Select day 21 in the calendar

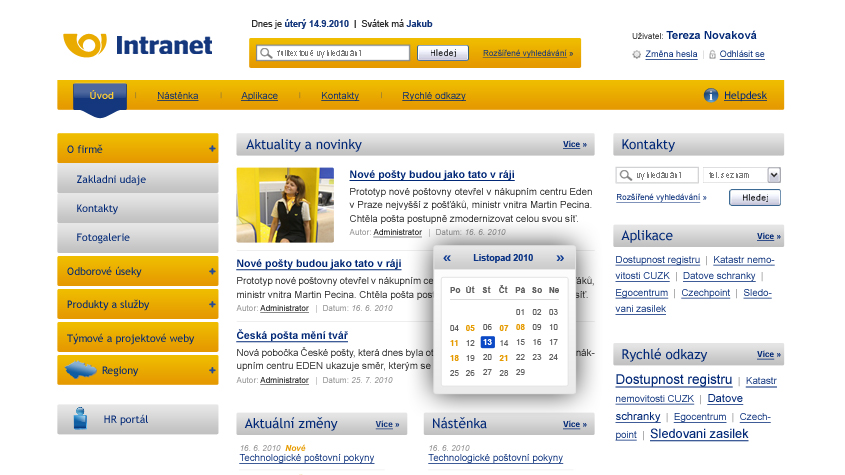[503, 357]
